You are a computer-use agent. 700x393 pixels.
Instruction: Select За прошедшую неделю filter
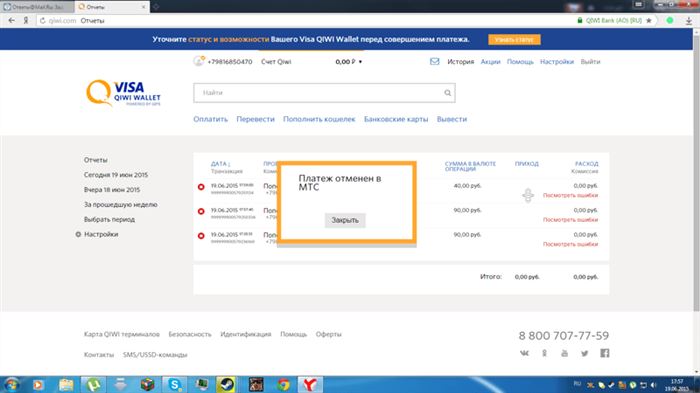[x=121, y=205]
